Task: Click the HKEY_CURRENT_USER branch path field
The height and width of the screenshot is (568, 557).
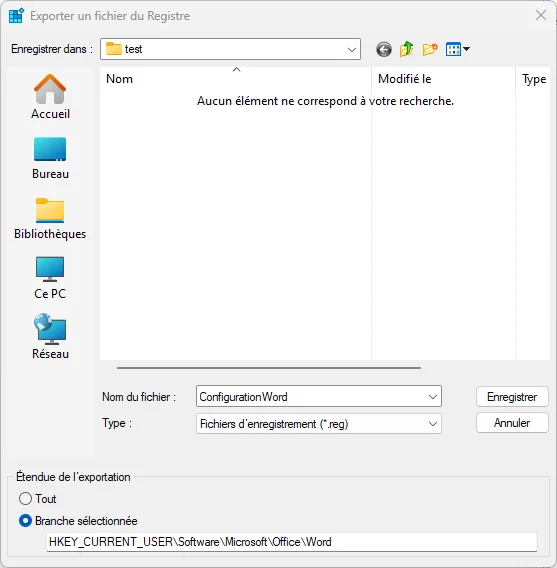Action: [292, 542]
